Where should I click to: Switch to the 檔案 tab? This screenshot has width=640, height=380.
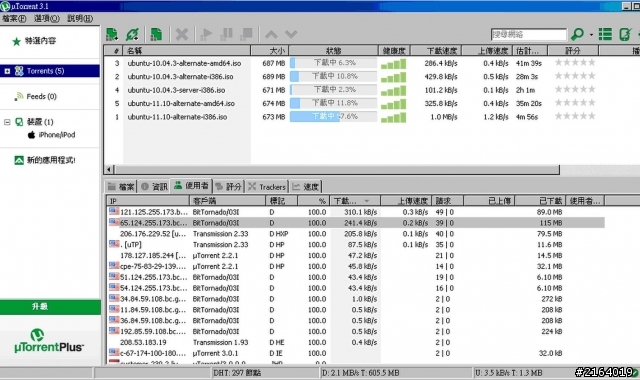coord(121,187)
